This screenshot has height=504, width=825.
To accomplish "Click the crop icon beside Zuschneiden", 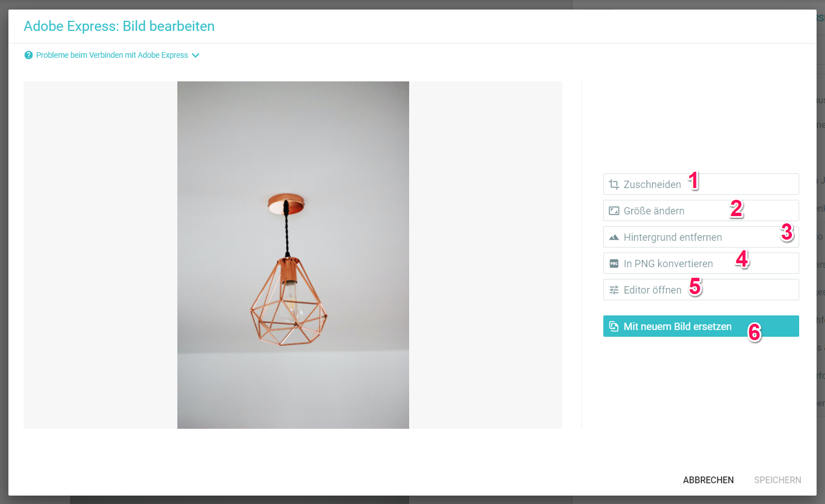I will coord(614,184).
